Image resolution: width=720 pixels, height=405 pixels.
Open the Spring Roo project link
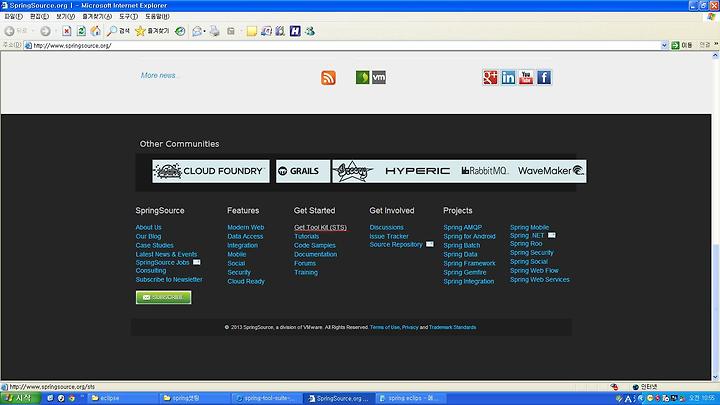click(x=526, y=243)
